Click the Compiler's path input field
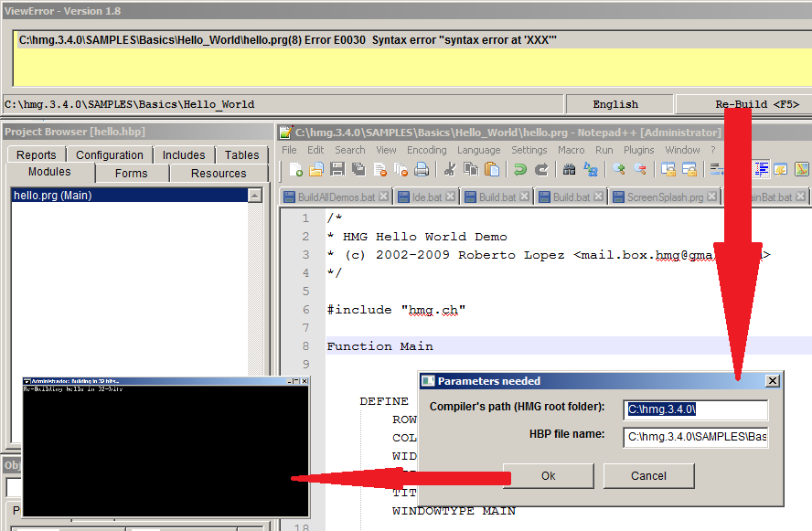Screen dimensions: 812x531 (x=695, y=409)
